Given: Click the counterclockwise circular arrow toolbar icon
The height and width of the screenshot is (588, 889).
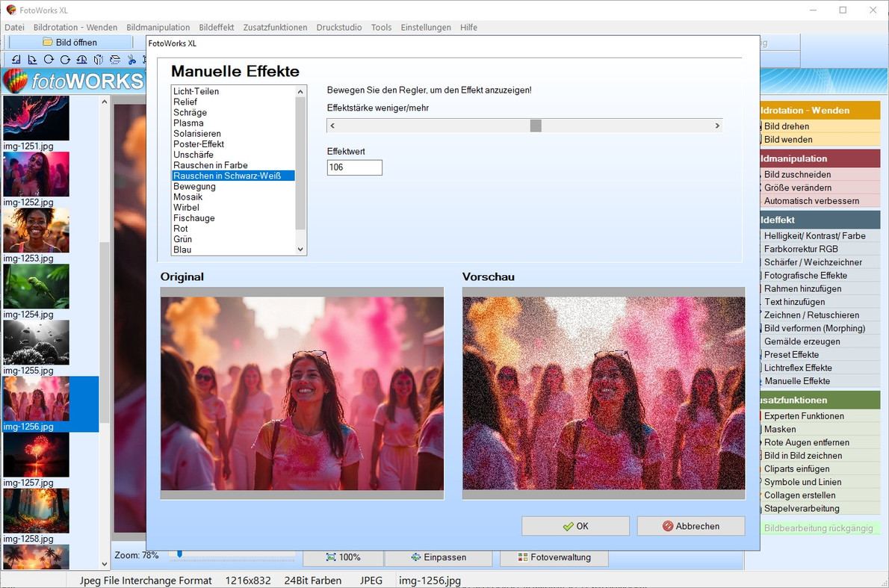Looking at the screenshot, I should (65, 60).
